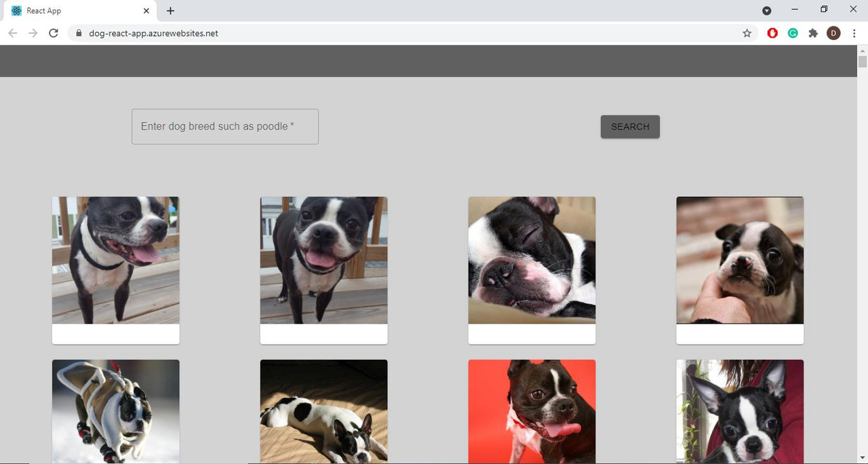Click the scrollbar up arrow
868x464 pixels.
click(863, 50)
